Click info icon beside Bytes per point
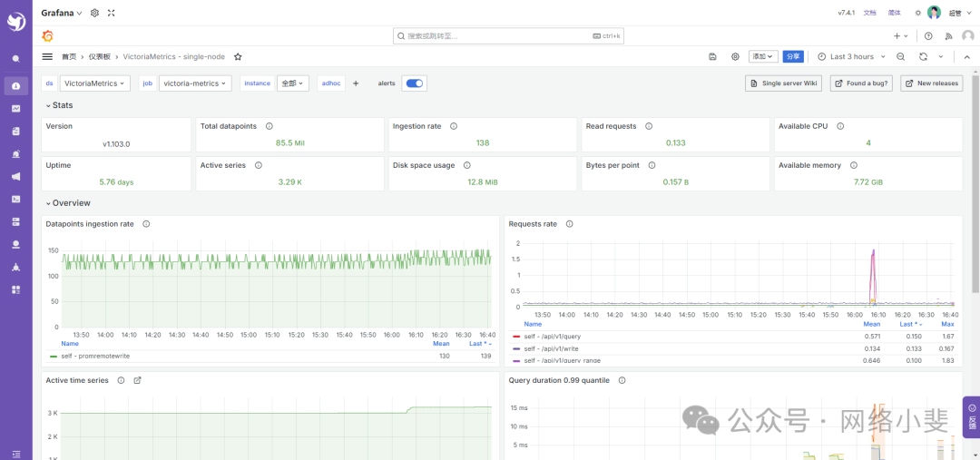The image size is (980, 460). 652,166
